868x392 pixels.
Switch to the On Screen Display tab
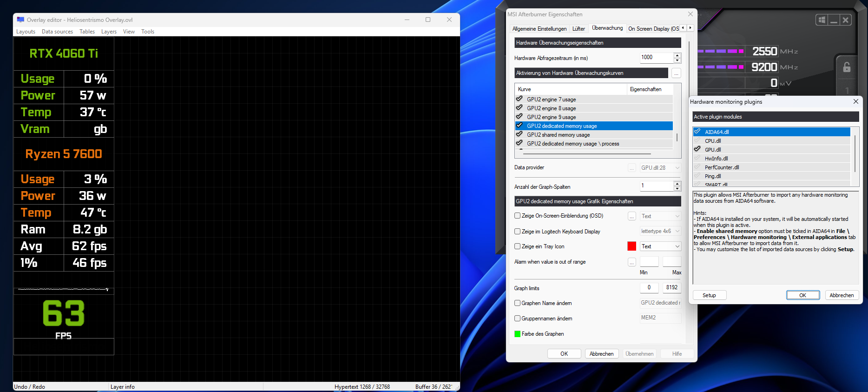point(653,29)
